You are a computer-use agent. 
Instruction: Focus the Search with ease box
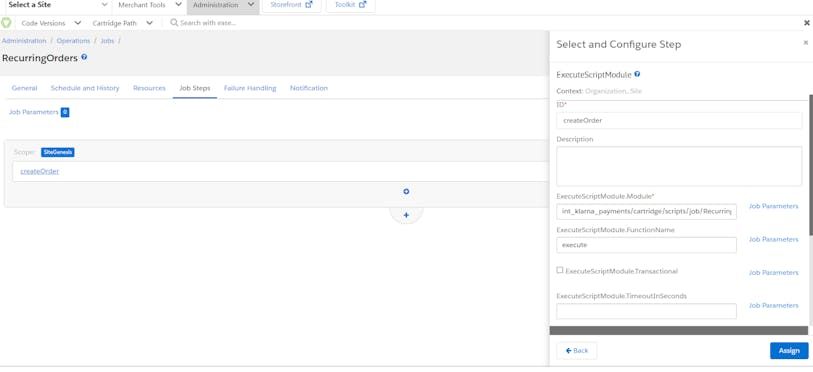point(207,23)
